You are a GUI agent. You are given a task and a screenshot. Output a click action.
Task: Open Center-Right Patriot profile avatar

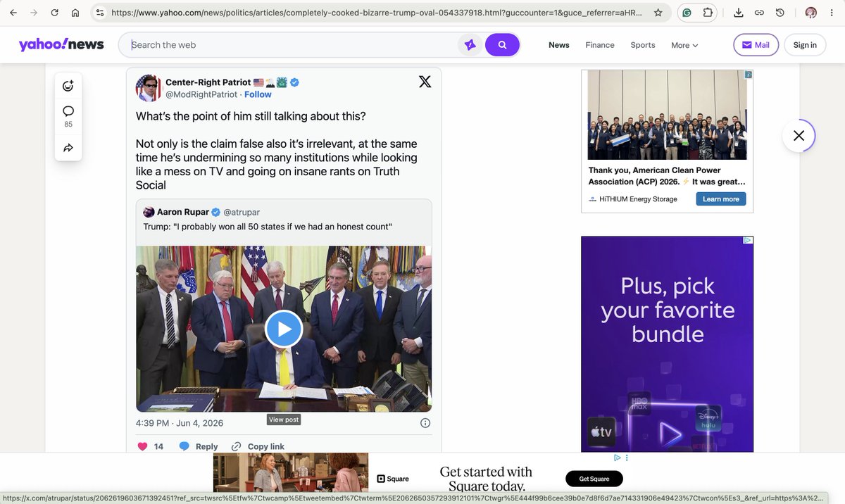[149, 88]
